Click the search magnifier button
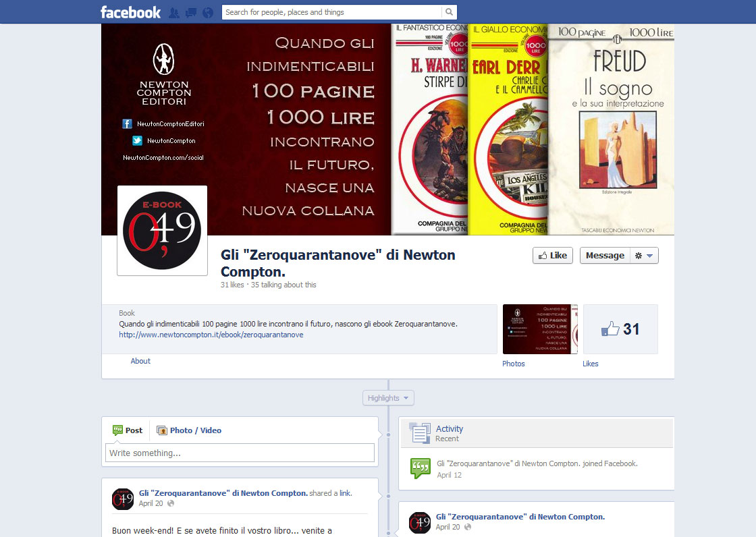The height and width of the screenshot is (537, 756). pos(449,12)
